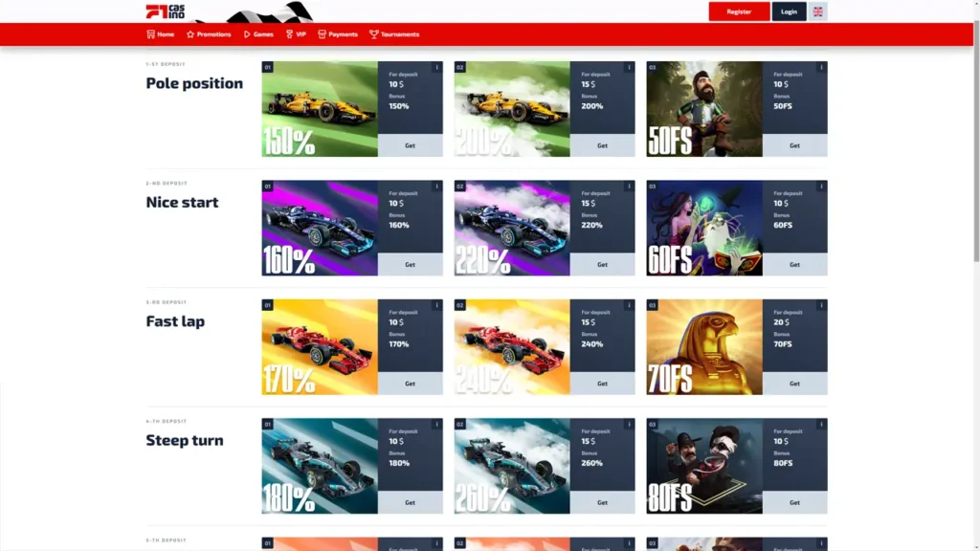The width and height of the screenshot is (980, 551).
Task: Click the F1 Casino logo
Action: (x=165, y=11)
